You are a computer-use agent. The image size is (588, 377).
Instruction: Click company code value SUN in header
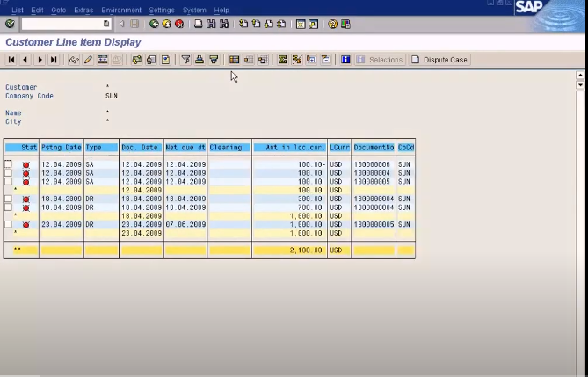tap(112, 96)
